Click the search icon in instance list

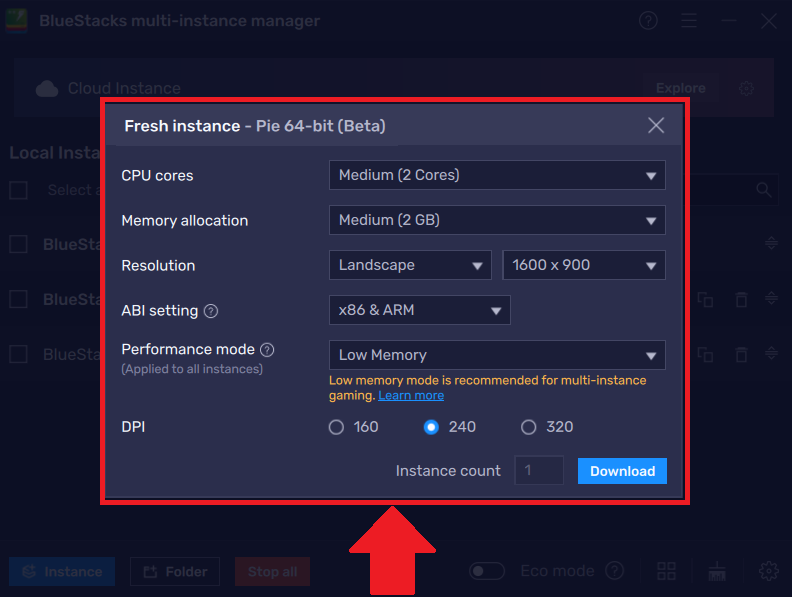click(764, 190)
